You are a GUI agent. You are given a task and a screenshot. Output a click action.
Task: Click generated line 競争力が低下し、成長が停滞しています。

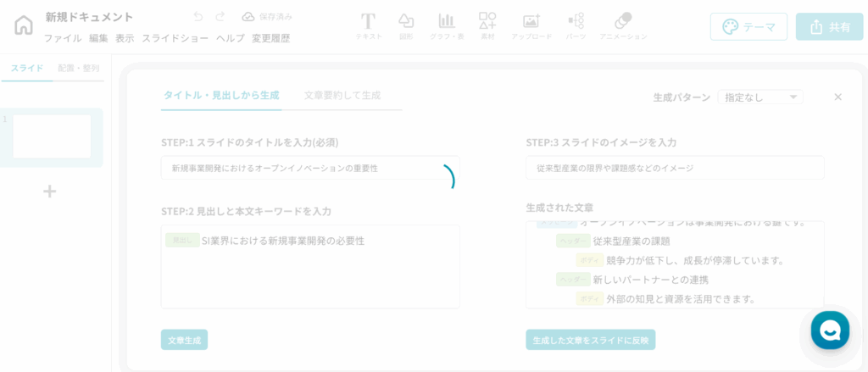point(694,260)
